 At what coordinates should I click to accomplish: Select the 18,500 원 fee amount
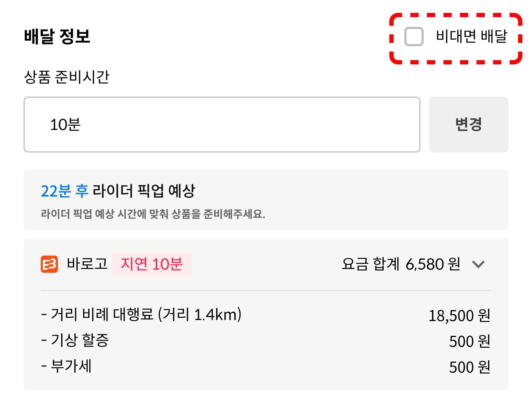[x=459, y=315]
